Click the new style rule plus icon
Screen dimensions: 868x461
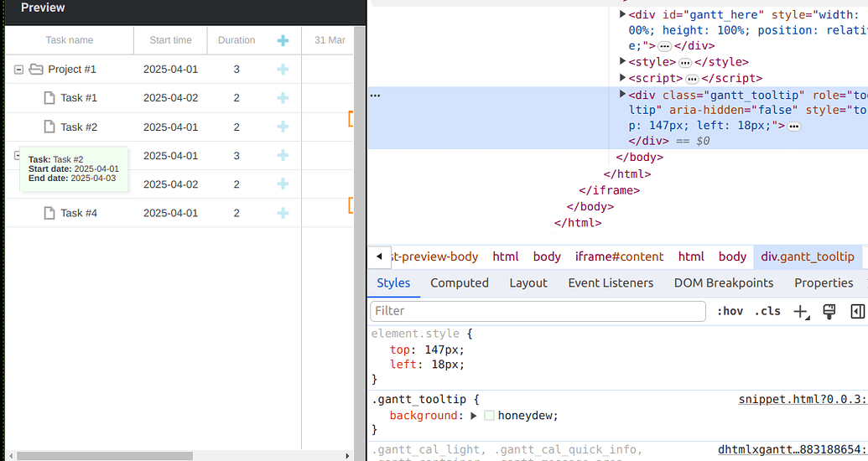801,312
